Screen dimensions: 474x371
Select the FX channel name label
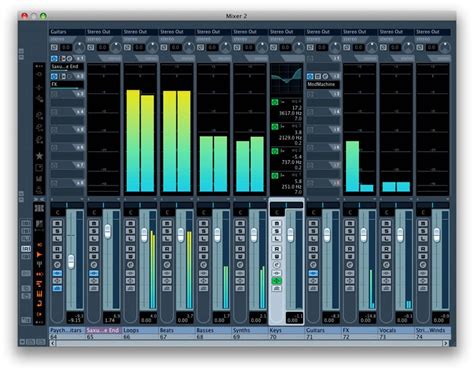tap(360, 330)
